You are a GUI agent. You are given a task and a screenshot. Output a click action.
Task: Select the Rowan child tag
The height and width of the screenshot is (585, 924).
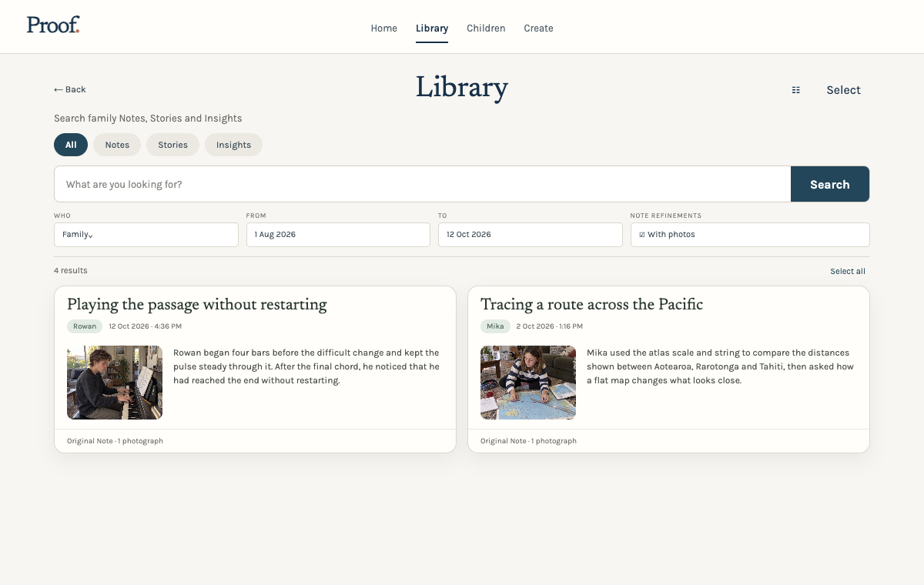tap(85, 326)
